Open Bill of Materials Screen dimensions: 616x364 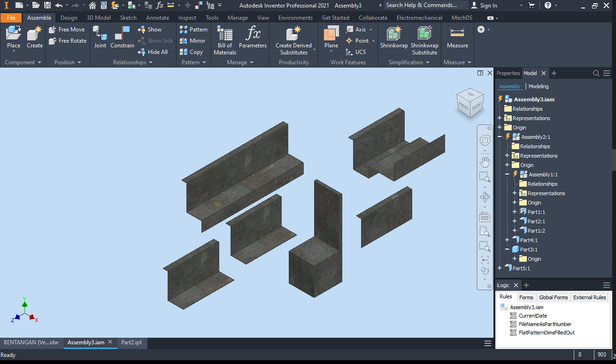click(x=225, y=40)
